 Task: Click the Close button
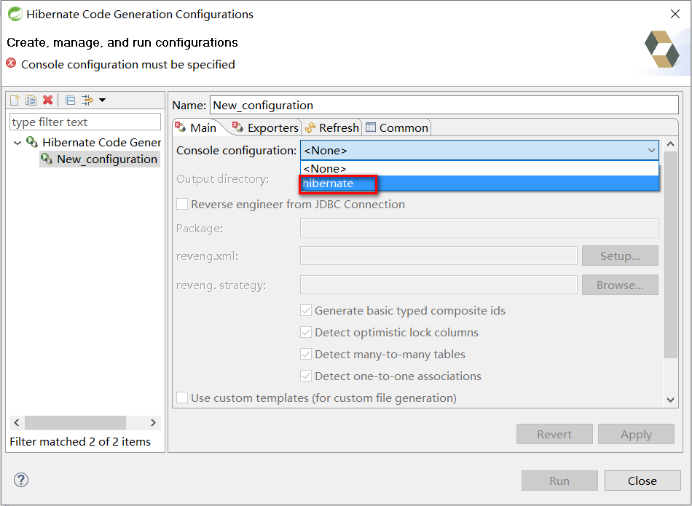[x=642, y=480]
